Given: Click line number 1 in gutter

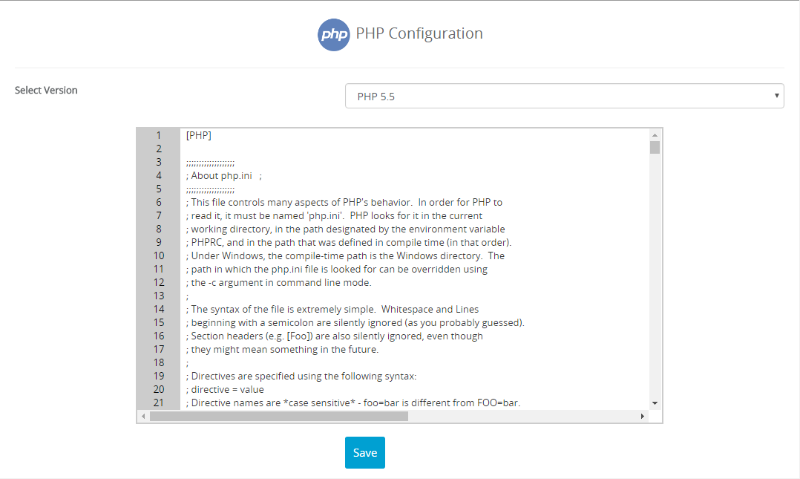Looking at the screenshot, I should click(159, 135).
